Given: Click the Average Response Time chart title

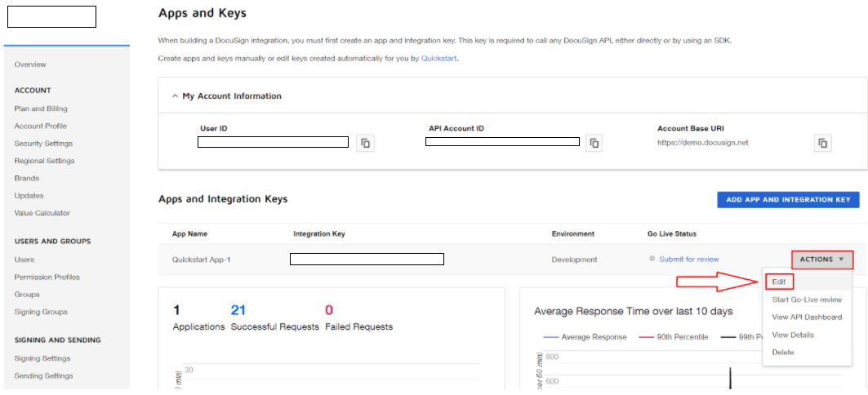Looking at the screenshot, I should (634, 312).
